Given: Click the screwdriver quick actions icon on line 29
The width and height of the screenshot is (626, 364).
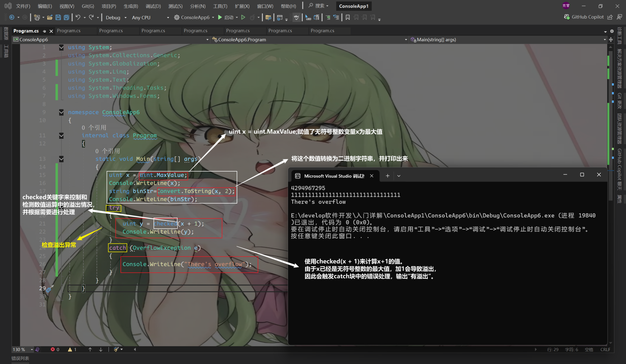Looking at the screenshot, I should pos(50,289).
